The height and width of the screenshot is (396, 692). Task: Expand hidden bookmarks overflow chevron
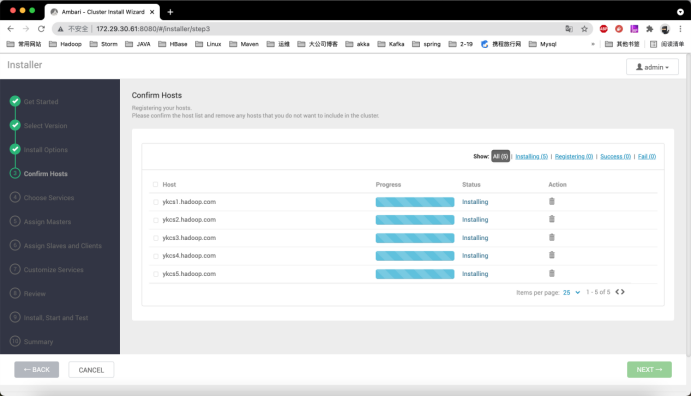(593, 44)
